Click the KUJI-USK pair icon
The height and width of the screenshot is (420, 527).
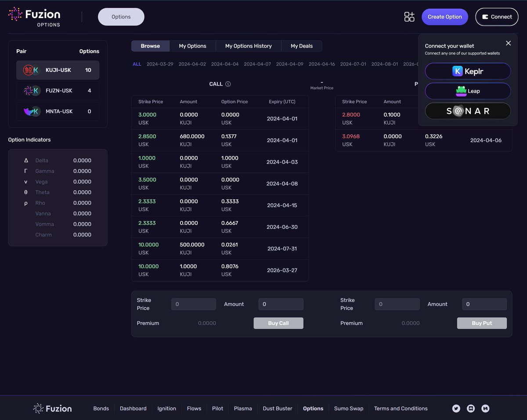point(32,70)
